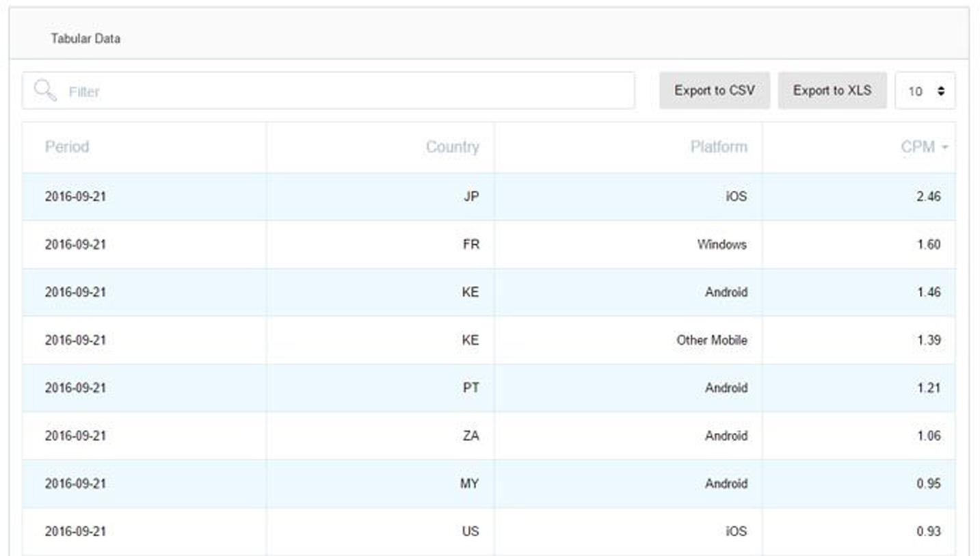Screen dimensions: 980x556
Task: Click the CPM value 1.39
Action: (x=929, y=340)
